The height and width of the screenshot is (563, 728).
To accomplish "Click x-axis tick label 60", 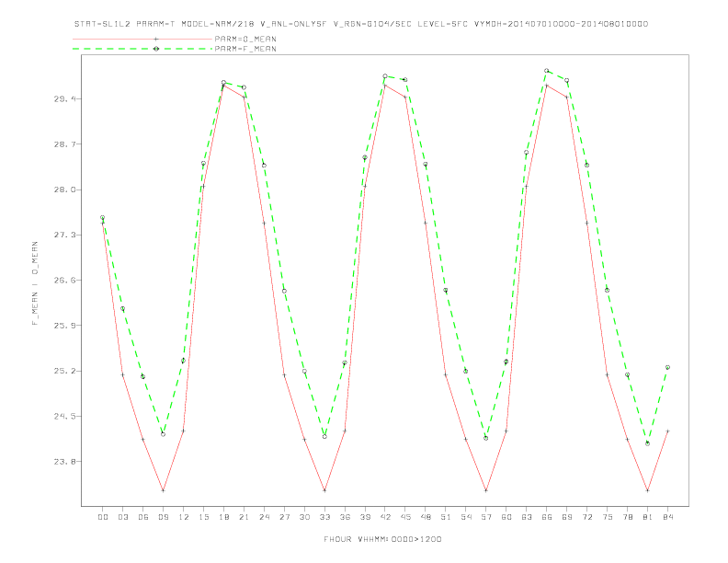I will pyautogui.click(x=506, y=517).
